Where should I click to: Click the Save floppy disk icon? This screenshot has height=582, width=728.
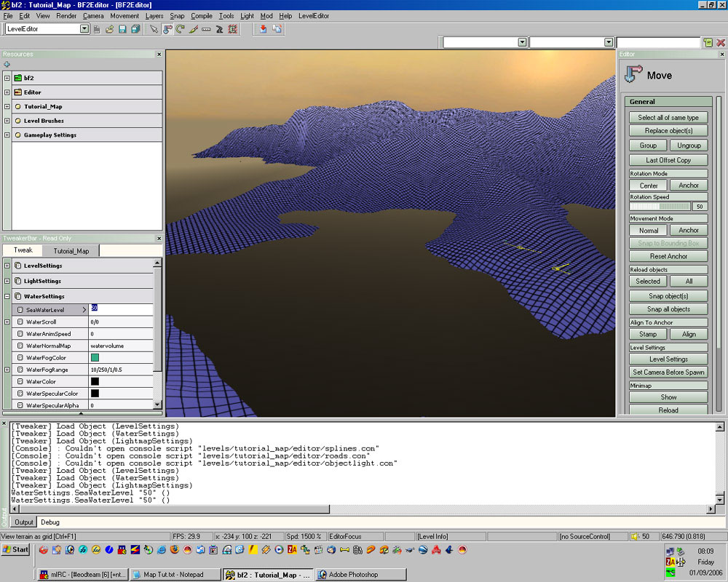point(122,29)
